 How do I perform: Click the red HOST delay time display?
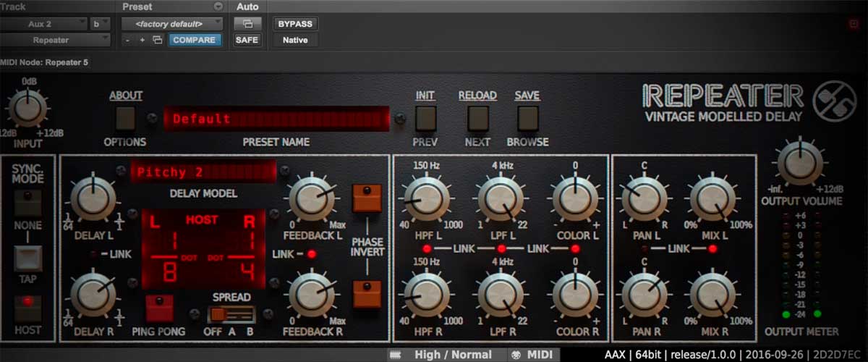click(x=203, y=248)
